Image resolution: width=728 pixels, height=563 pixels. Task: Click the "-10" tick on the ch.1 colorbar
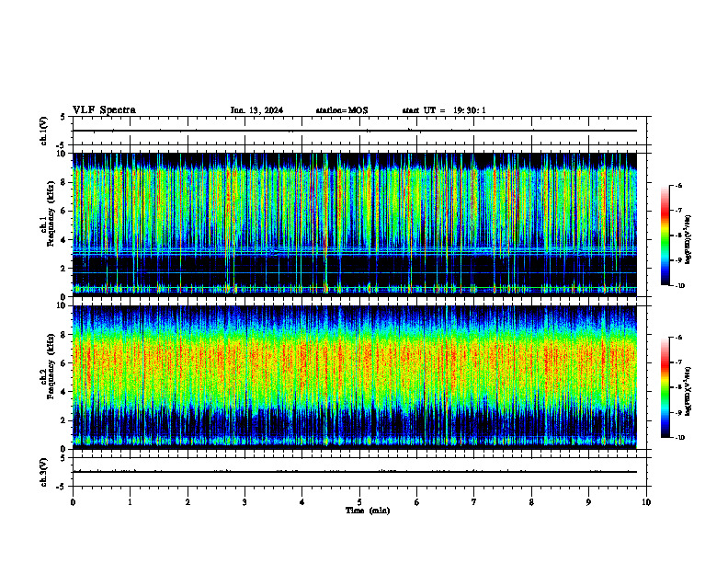(x=679, y=286)
